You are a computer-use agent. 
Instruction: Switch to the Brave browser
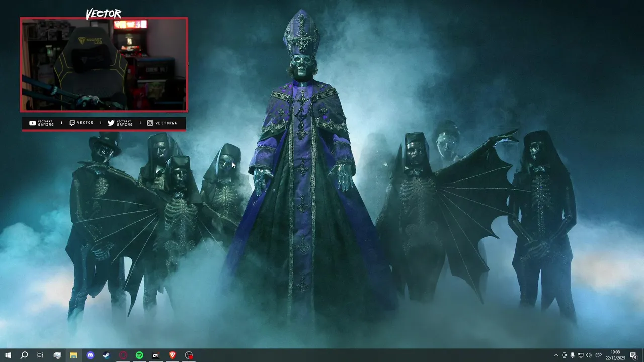click(x=172, y=355)
